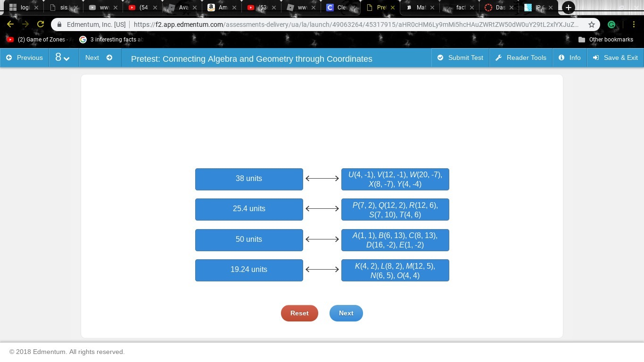Open the Chrome three-dot menu

[x=635, y=25]
